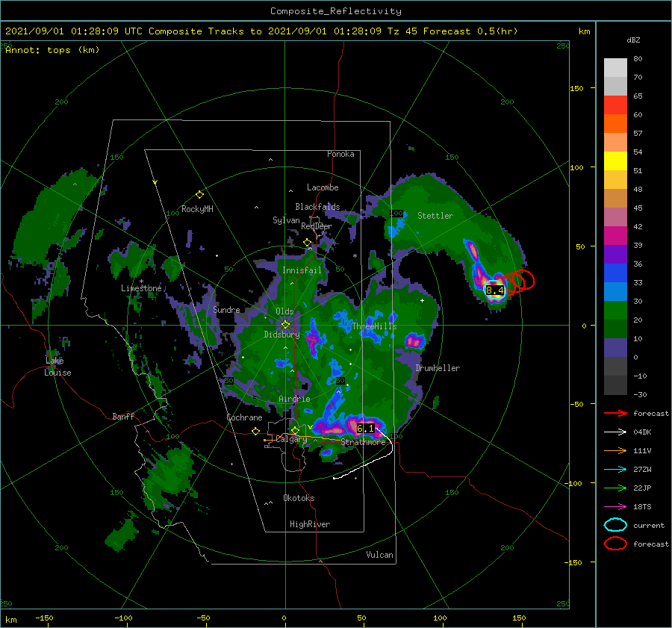Click the Banff town label
This screenshot has height=628, width=672.
click(123, 416)
